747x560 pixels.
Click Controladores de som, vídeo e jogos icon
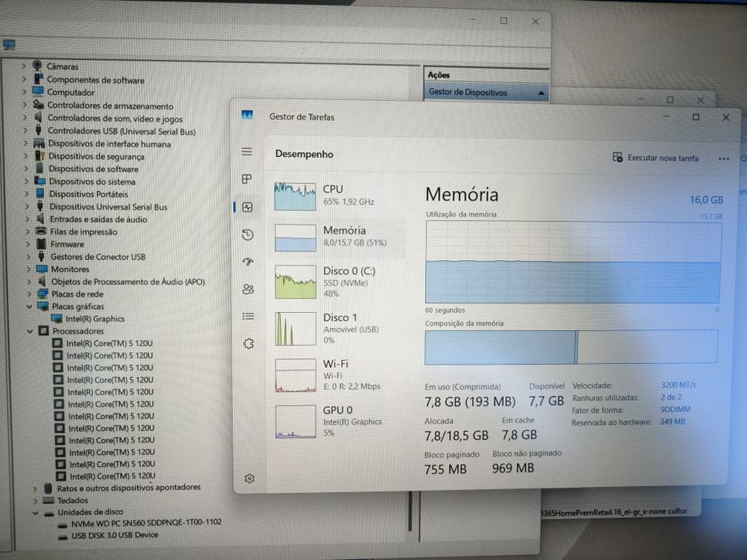point(38,118)
